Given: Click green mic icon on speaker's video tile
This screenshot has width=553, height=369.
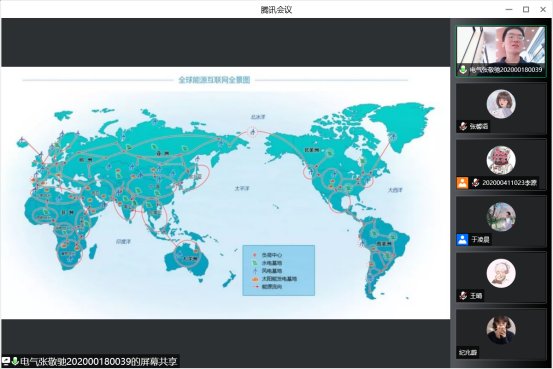Looking at the screenshot, I should 463,69.
